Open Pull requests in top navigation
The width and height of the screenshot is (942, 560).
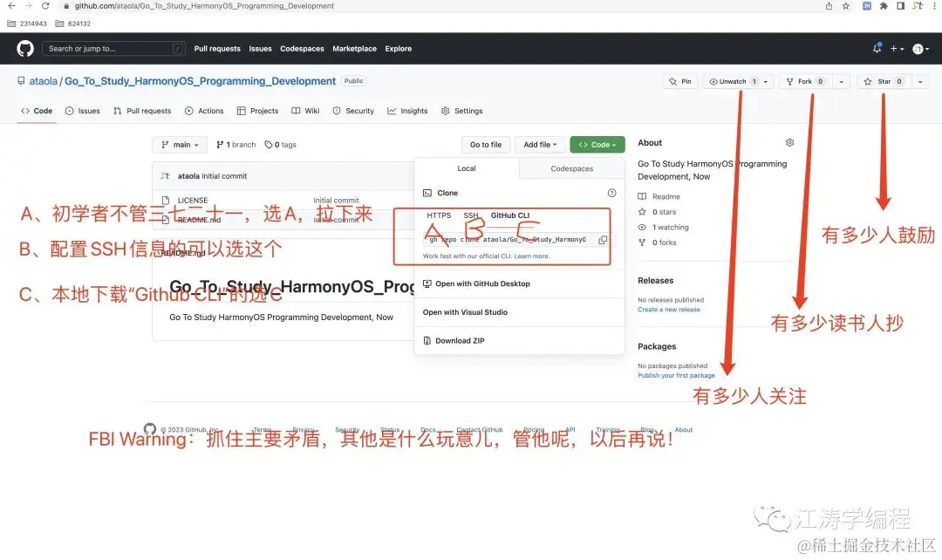pos(217,49)
